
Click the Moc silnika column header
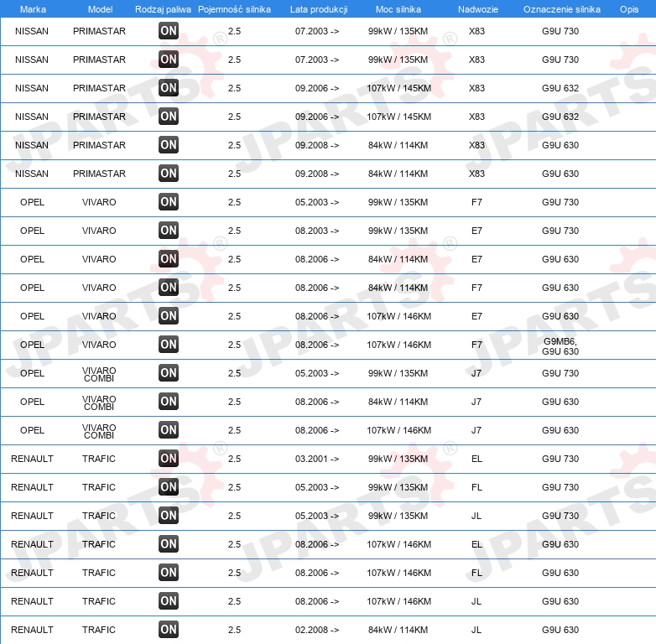(x=398, y=9)
